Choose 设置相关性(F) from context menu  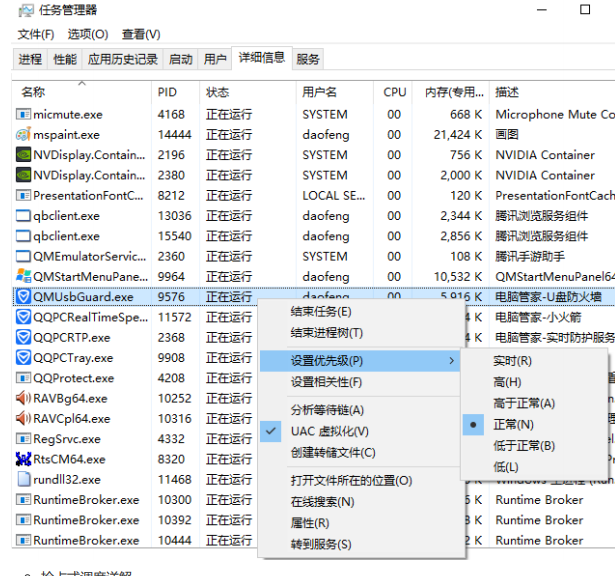(x=360, y=382)
